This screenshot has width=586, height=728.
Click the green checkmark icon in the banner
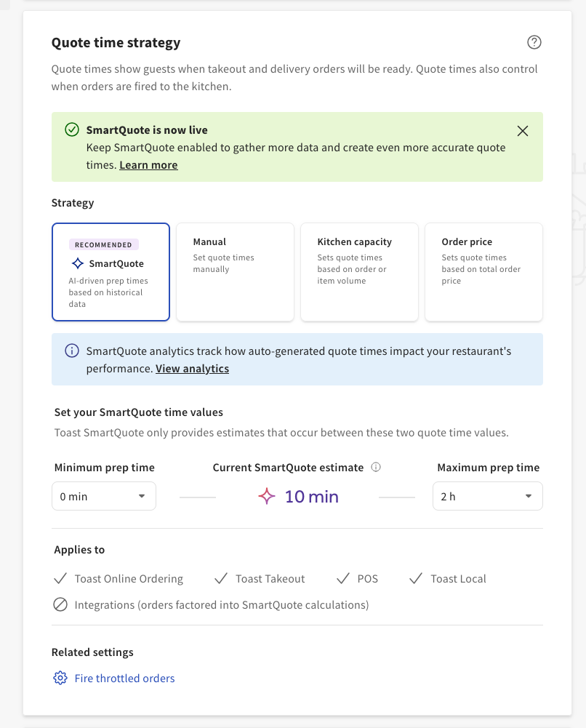pos(72,129)
